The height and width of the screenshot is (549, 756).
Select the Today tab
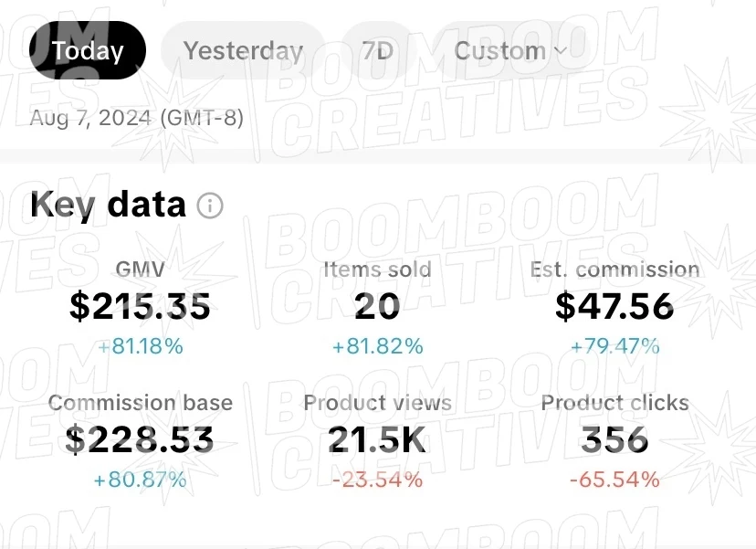point(88,50)
